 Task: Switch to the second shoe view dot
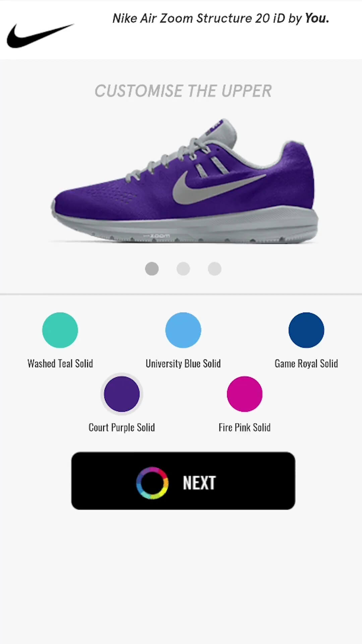[183, 269]
